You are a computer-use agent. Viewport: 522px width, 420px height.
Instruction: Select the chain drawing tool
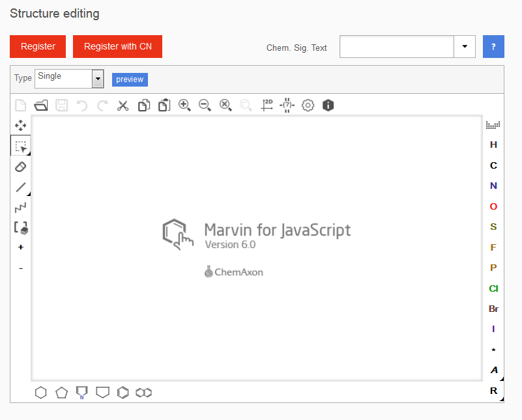21,208
